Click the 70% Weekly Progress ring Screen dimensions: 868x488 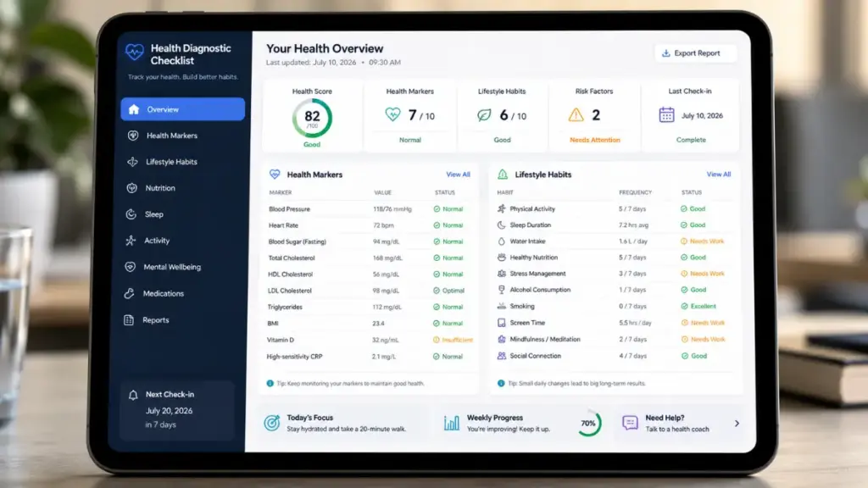click(588, 424)
